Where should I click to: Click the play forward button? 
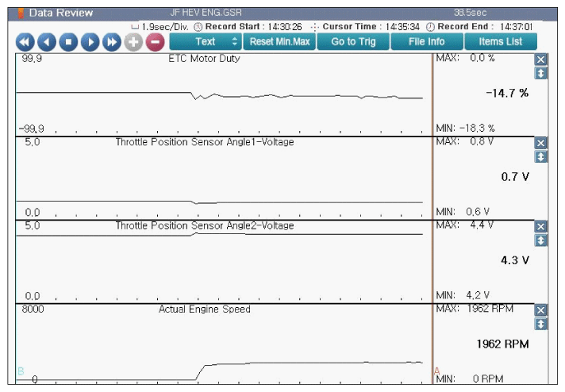(90, 41)
